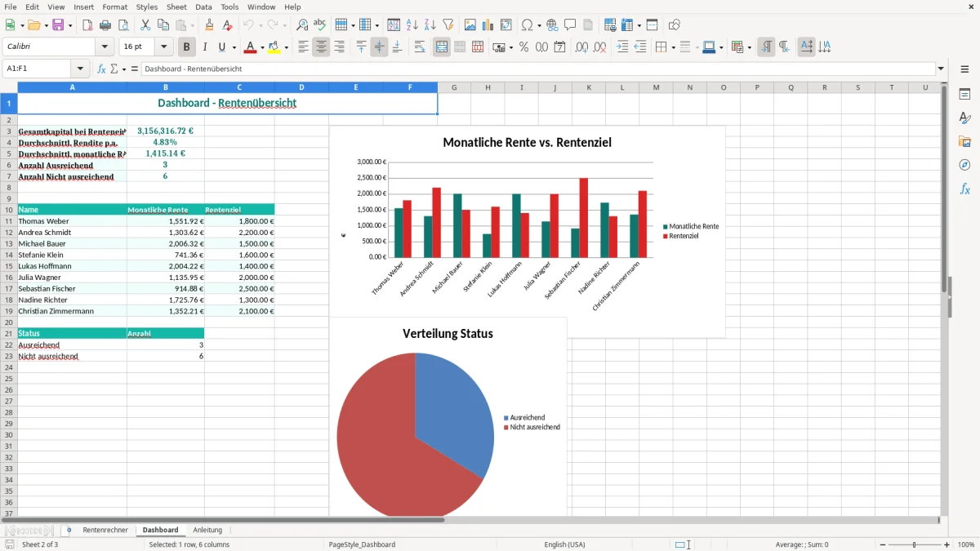Open the Borders dropdown arrow

673,47
